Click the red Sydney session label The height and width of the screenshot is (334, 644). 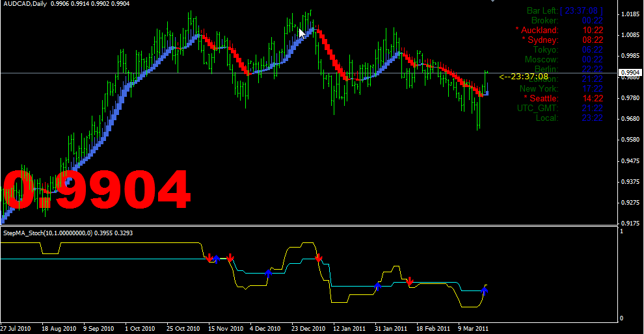point(539,40)
